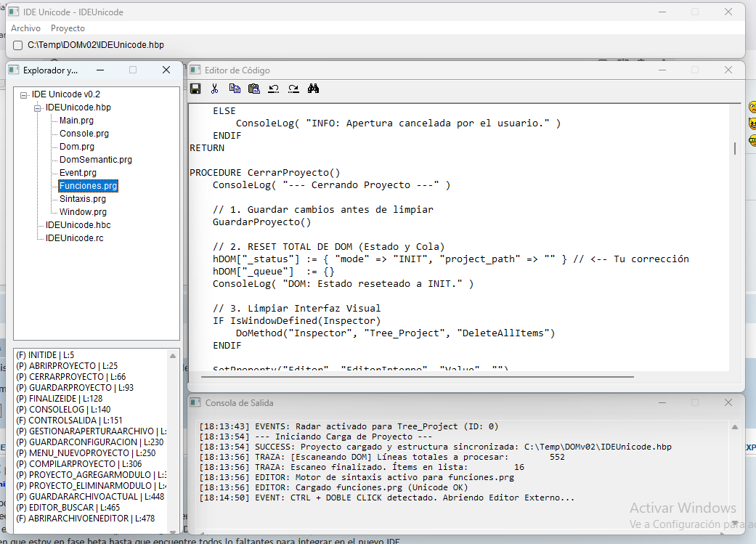756x544 pixels.
Task: Click the code editor vertical scrollbar thumb
Action: 735,148
